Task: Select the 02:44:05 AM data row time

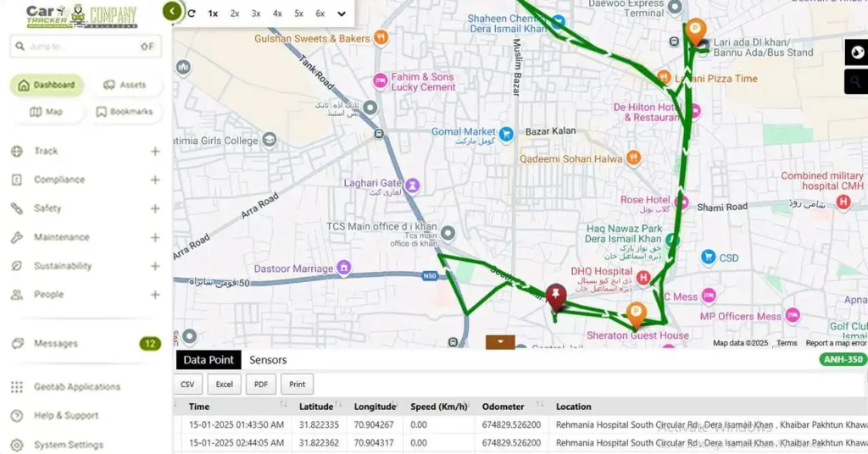Action: 236,443
